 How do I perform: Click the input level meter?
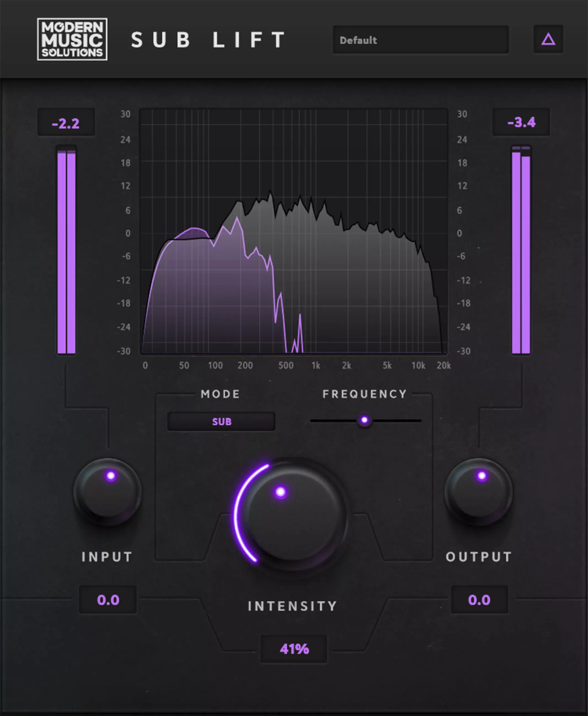[x=66, y=250]
